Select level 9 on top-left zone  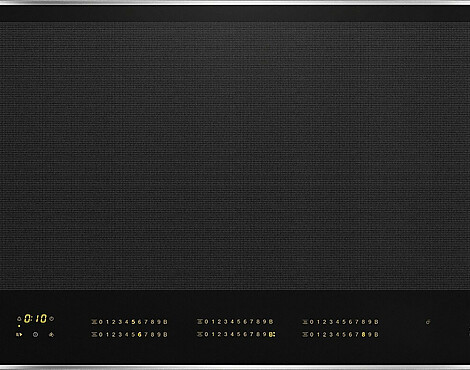159,322
